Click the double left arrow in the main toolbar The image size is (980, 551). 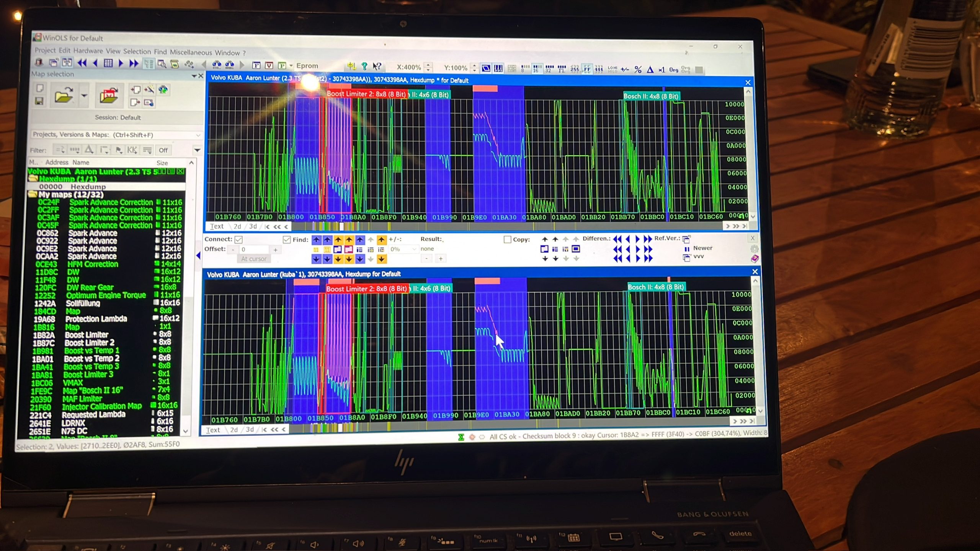pyautogui.click(x=82, y=63)
